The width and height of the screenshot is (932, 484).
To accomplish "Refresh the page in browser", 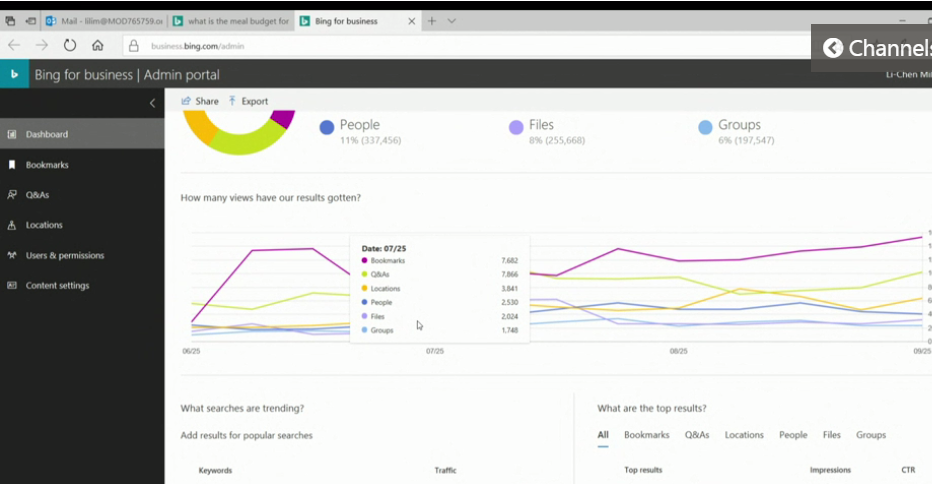I will pyautogui.click(x=70, y=45).
